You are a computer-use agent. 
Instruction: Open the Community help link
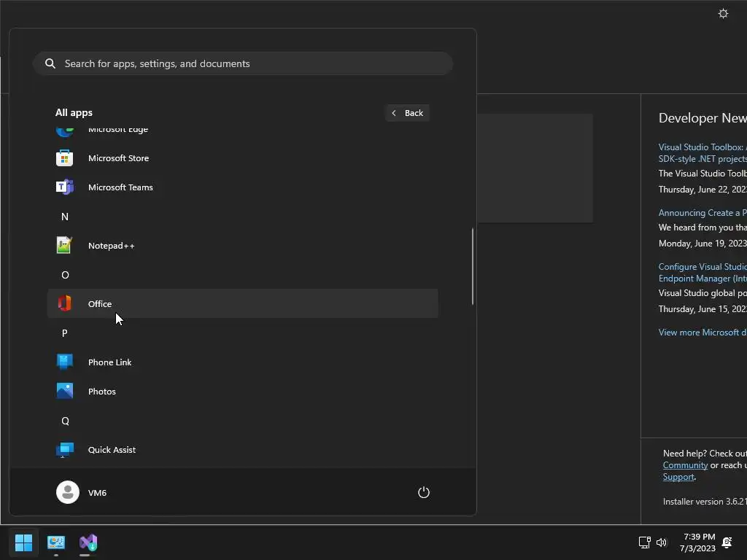(685, 465)
